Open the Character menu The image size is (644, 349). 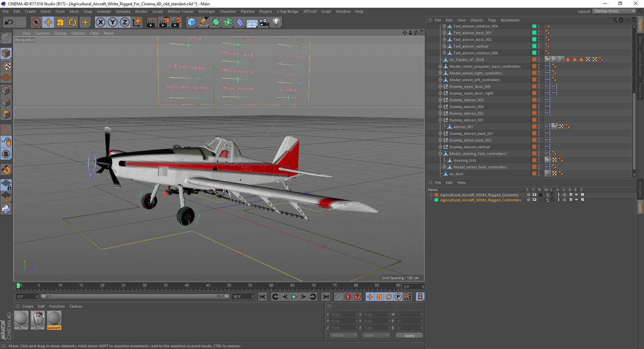228,11
